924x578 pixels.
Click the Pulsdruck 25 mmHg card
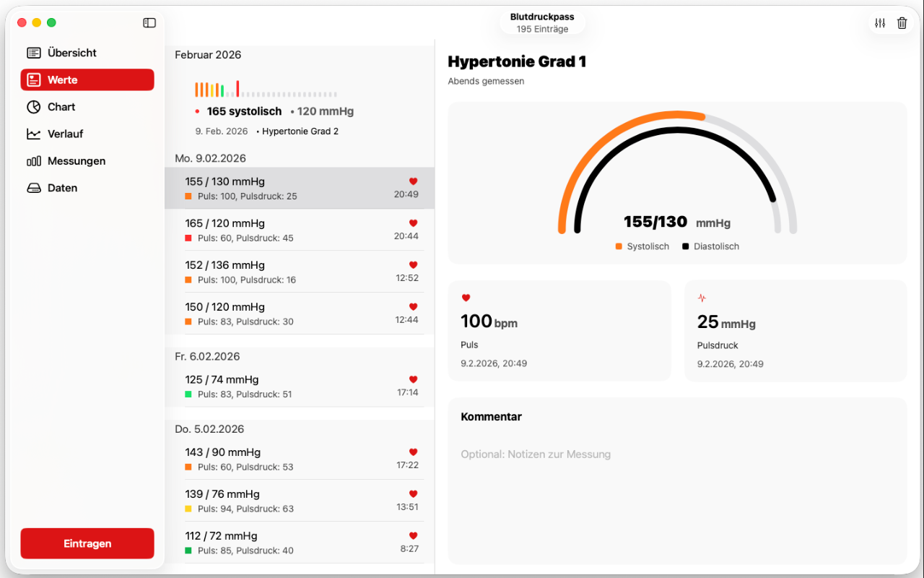point(795,330)
